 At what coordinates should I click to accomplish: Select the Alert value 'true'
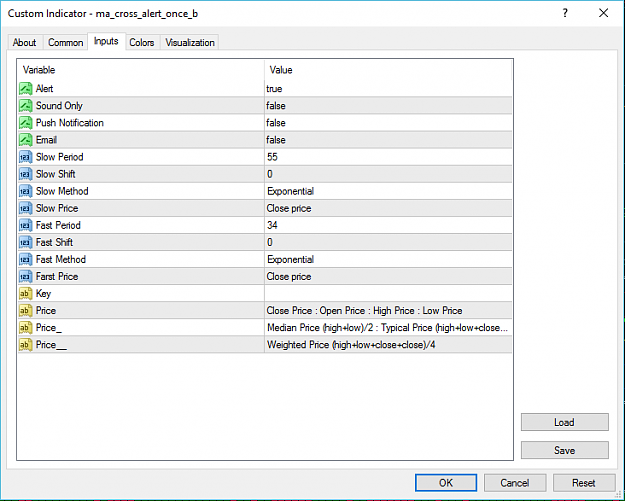click(388, 88)
